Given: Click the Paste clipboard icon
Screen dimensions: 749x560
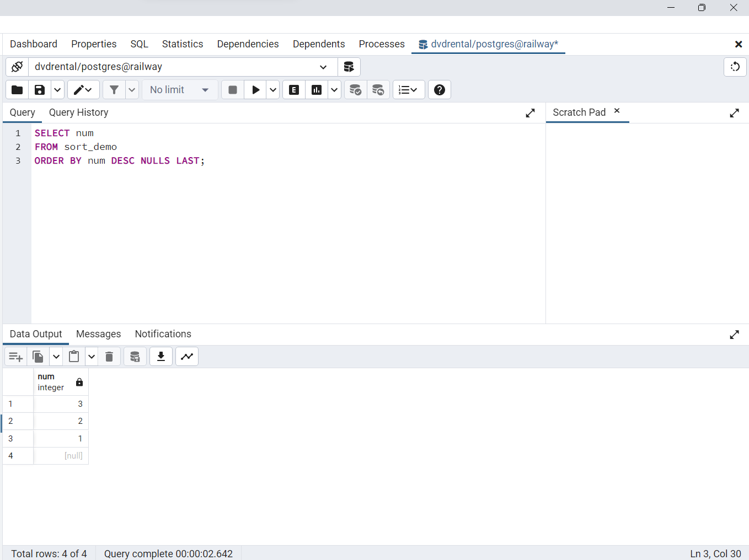Looking at the screenshot, I should click(74, 357).
